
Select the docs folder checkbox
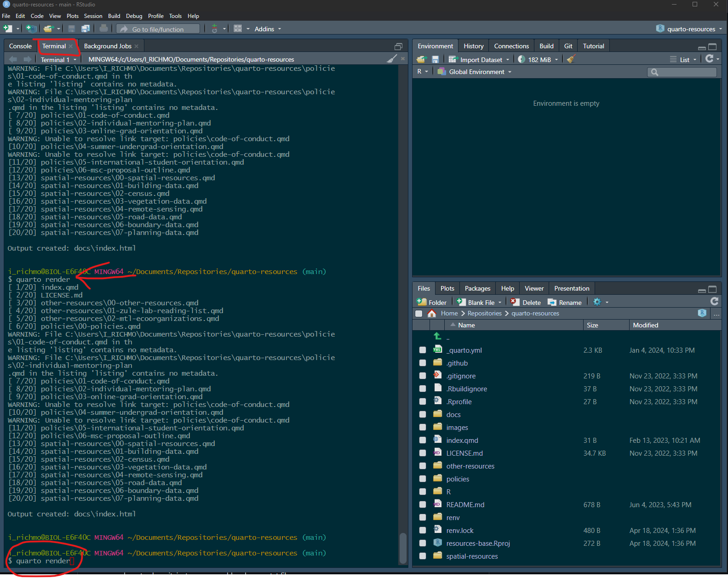[x=423, y=415]
